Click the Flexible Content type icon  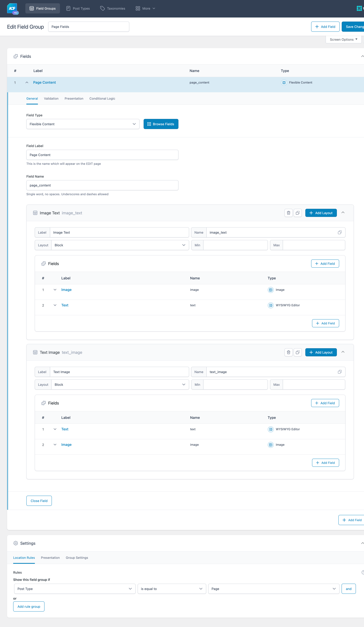[284, 83]
